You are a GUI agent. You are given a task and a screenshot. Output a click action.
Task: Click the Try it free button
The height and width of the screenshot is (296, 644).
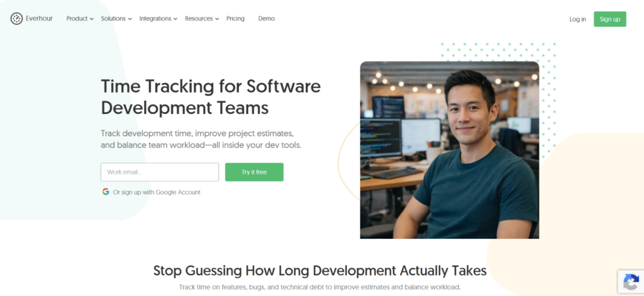[254, 172]
